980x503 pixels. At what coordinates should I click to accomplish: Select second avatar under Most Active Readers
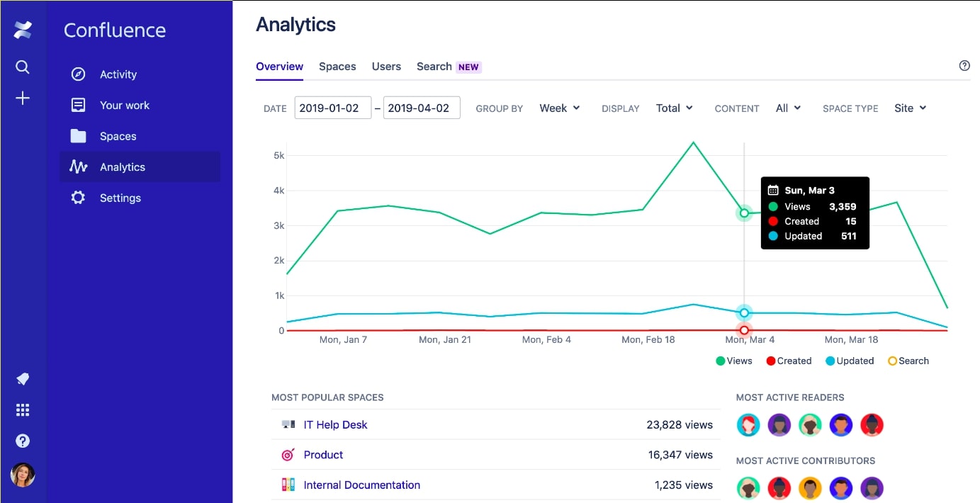779,425
